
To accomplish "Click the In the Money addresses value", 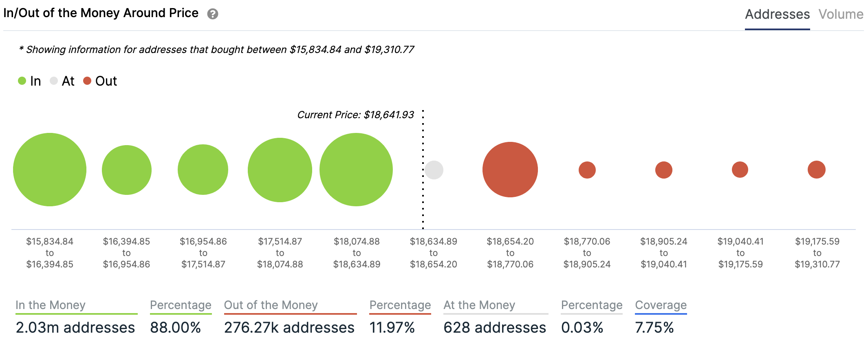I will click(75, 327).
